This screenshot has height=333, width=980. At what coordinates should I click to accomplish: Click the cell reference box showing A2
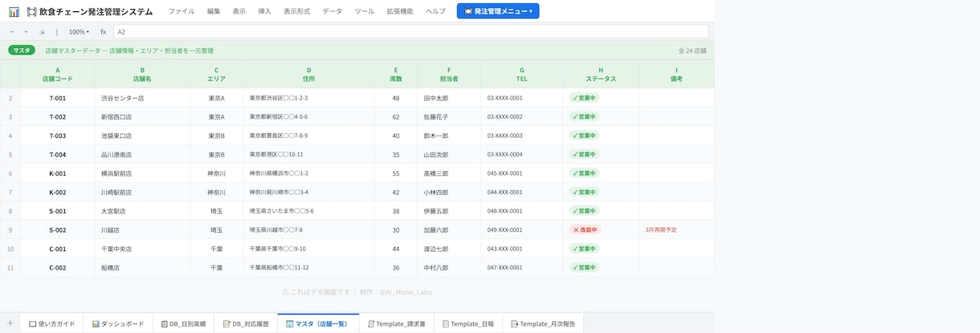point(410,32)
